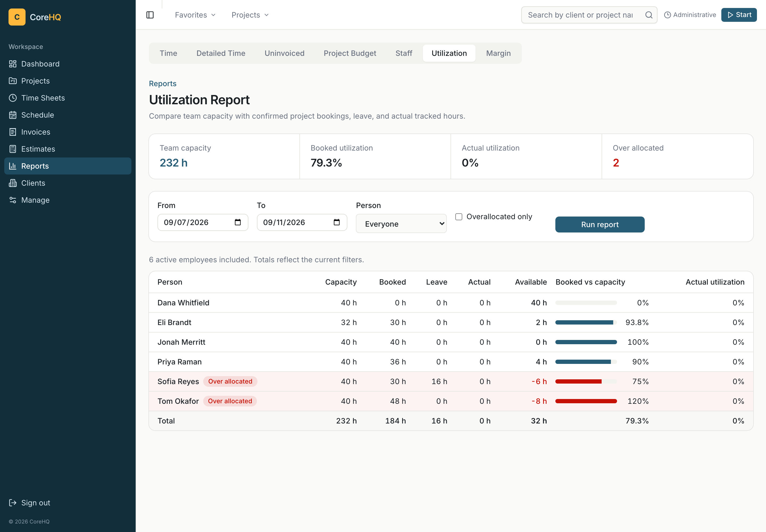Click the Priya Raman row name
The height and width of the screenshot is (532, 766).
click(179, 362)
